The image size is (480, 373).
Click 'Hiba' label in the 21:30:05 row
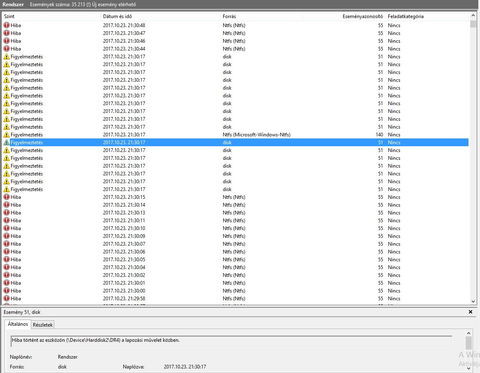(x=16, y=259)
